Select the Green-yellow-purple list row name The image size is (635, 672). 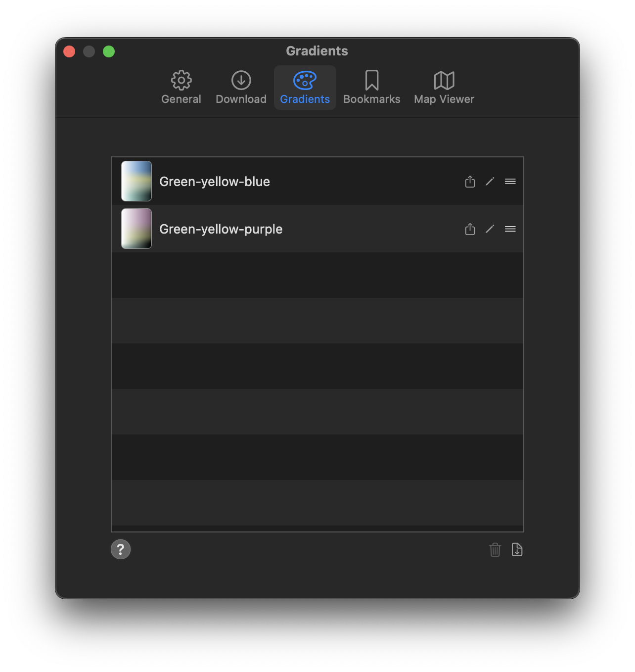click(221, 229)
